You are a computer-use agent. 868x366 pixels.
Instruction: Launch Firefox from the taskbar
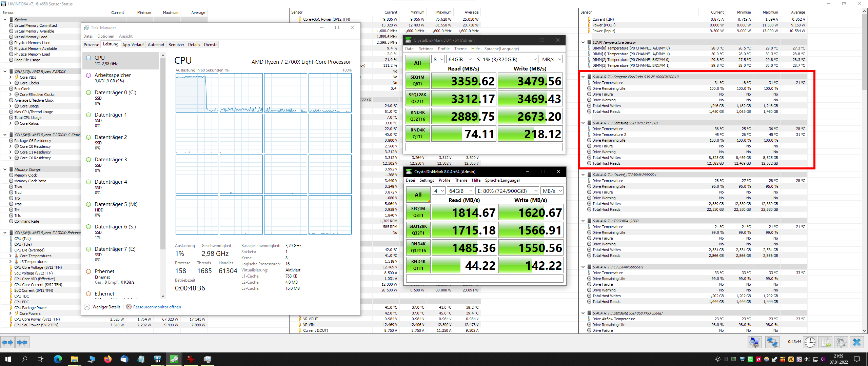(108, 359)
